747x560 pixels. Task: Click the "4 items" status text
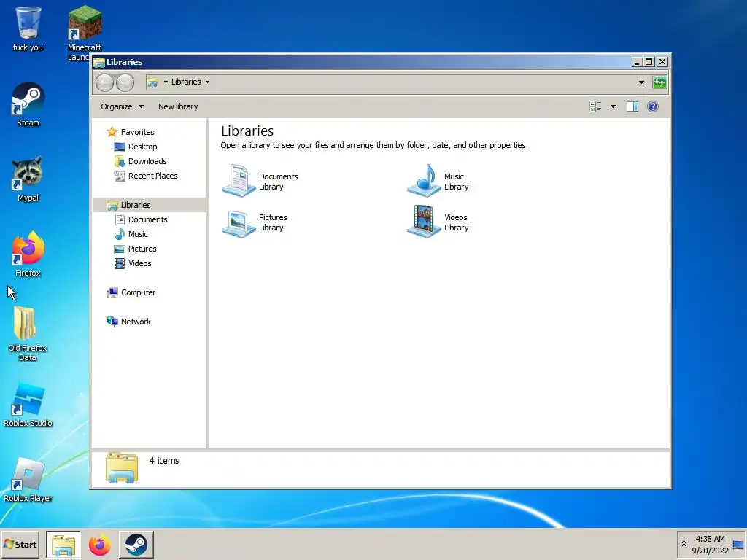(x=164, y=461)
